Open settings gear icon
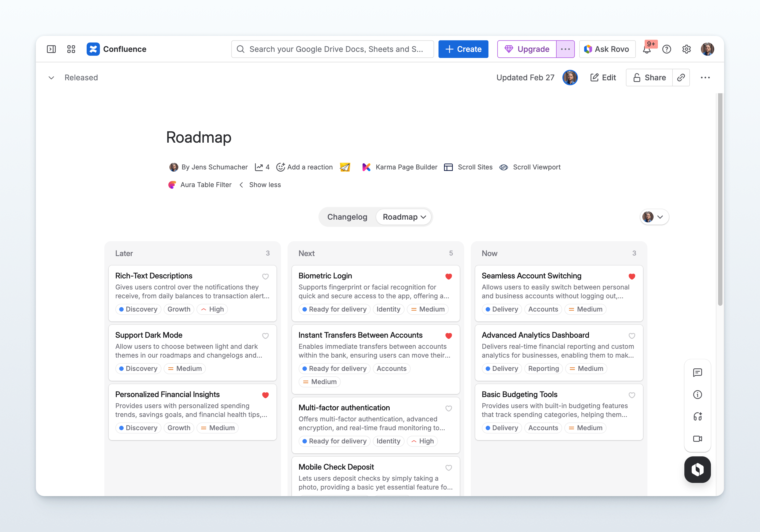This screenshot has width=760, height=532. 687,49
